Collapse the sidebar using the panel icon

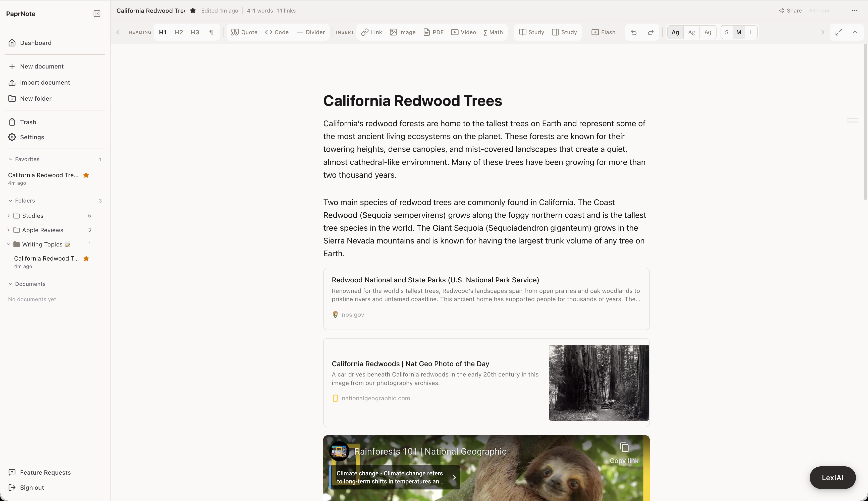coord(97,13)
